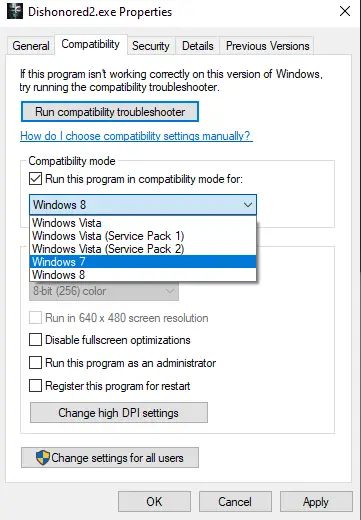
Task: Check Run this program as an administrator
Action: (x=35, y=362)
